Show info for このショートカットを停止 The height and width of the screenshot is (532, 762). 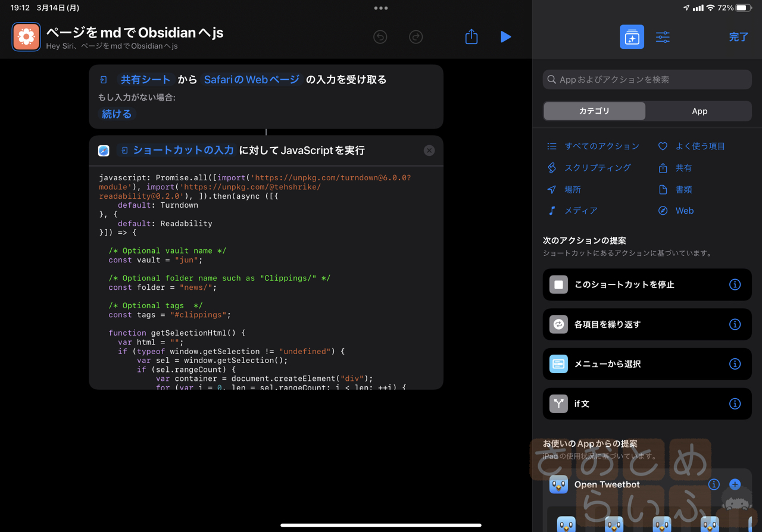point(735,284)
